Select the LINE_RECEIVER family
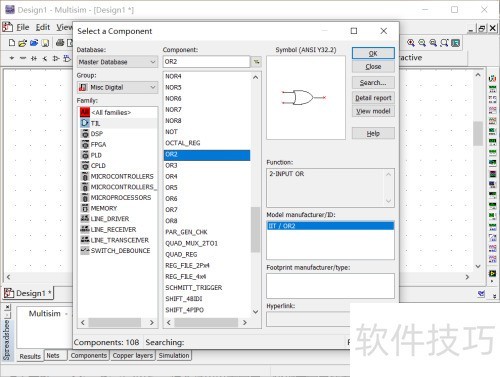Screen dimensions: 500x377 [118, 229]
